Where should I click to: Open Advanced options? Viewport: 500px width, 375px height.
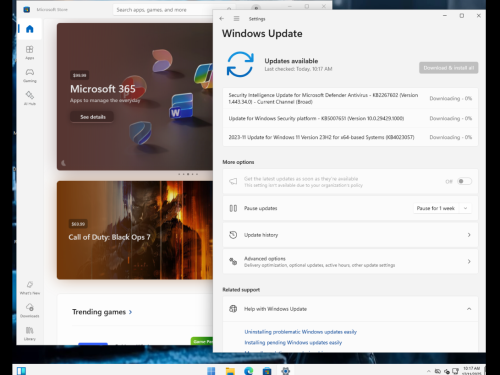[x=350, y=262]
